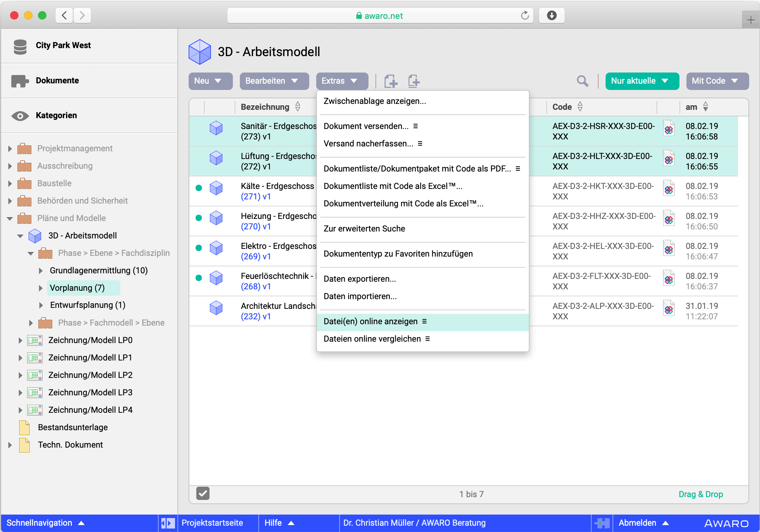
Task: Toggle the Extras dropdown button
Action: tap(342, 81)
